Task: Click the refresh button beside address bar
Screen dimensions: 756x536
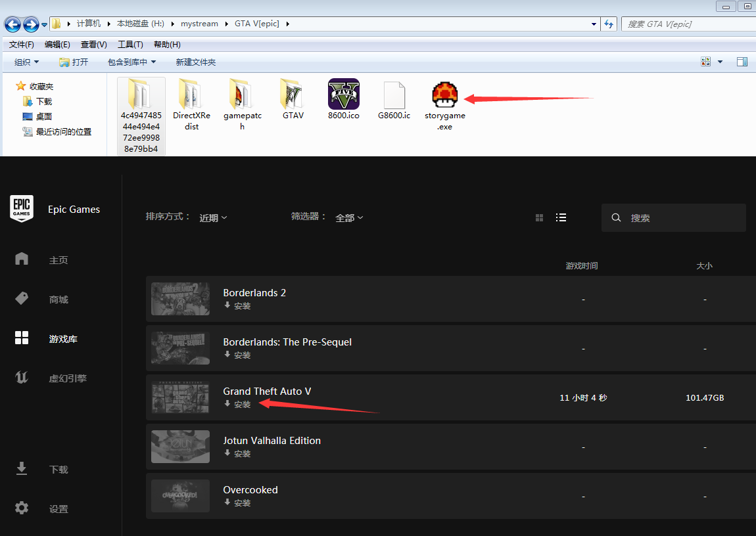Action: tap(609, 24)
